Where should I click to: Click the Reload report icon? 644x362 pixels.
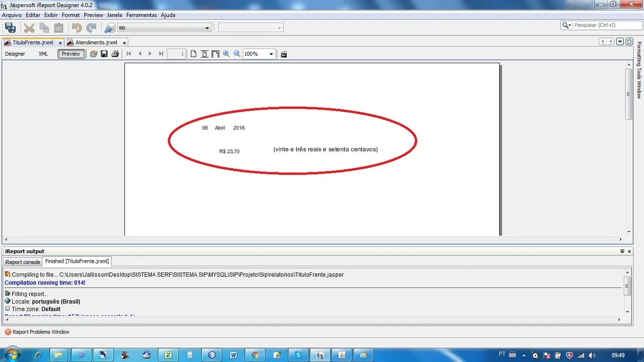(93, 54)
